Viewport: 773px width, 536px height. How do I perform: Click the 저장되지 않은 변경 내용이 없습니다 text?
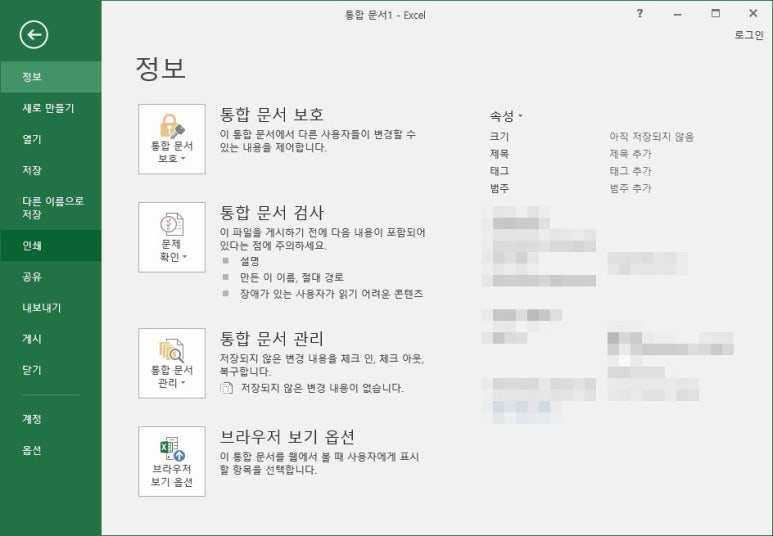322,388
